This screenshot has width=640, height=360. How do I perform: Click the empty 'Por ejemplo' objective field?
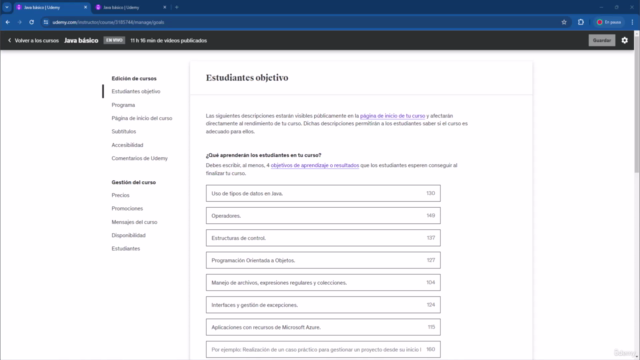[x=323, y=349]
